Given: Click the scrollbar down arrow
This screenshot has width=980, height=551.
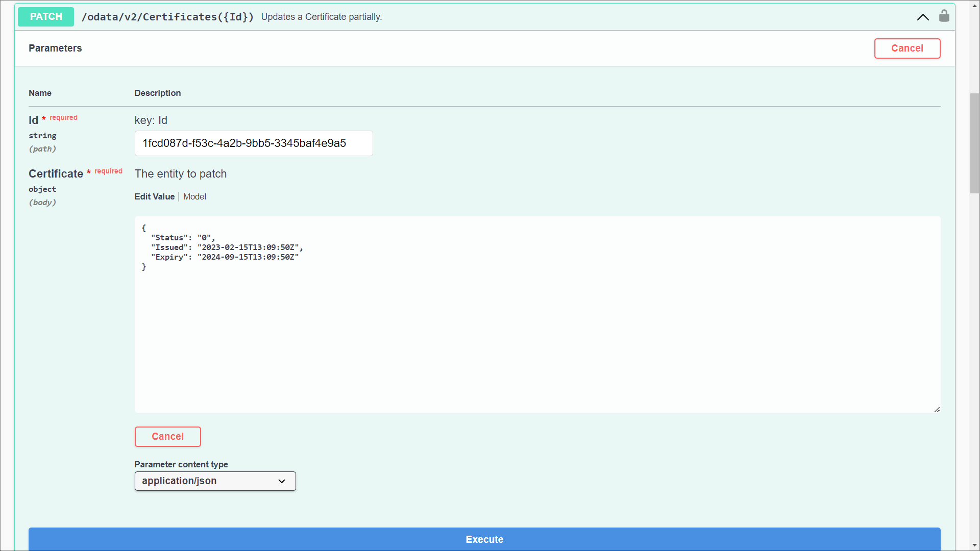Looking at the screenshot, I should pos(974,545).
